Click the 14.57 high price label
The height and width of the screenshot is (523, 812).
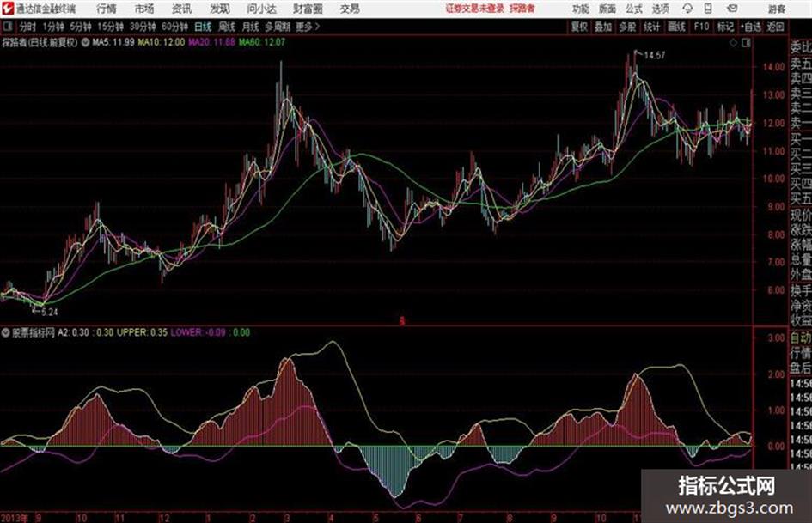point(655,56)
